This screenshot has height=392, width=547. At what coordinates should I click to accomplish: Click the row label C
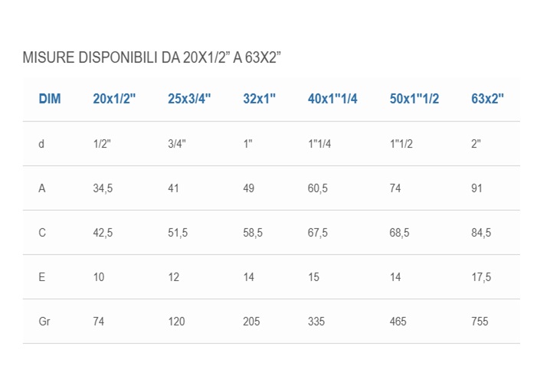coord(42,233)
